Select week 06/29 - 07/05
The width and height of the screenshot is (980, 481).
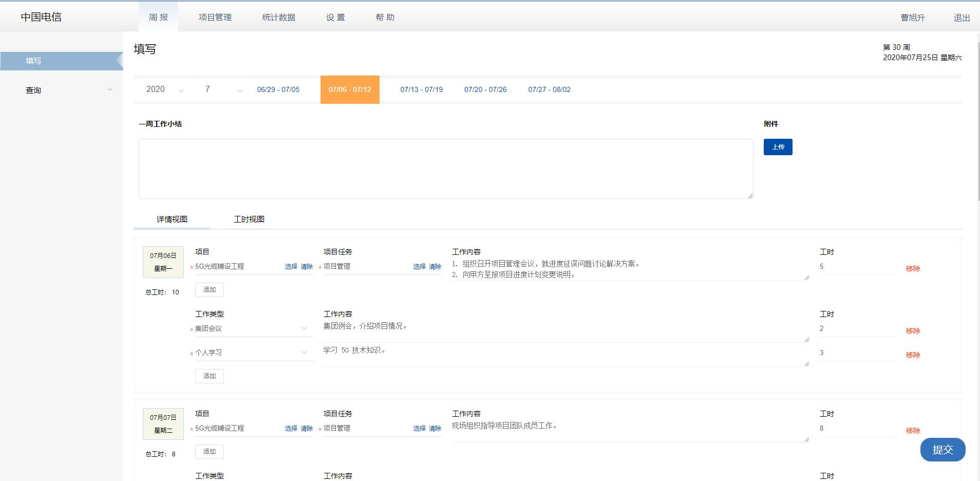click(x=278, y=89)
